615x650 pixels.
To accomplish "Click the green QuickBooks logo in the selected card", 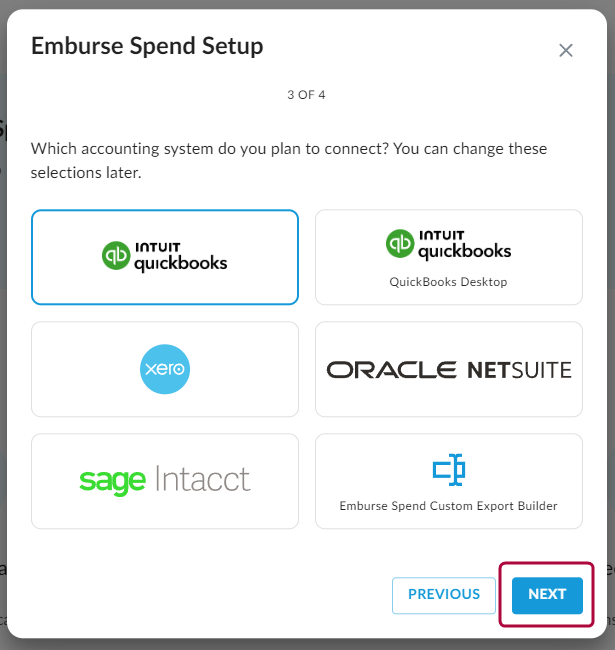I will click(116, 255).
